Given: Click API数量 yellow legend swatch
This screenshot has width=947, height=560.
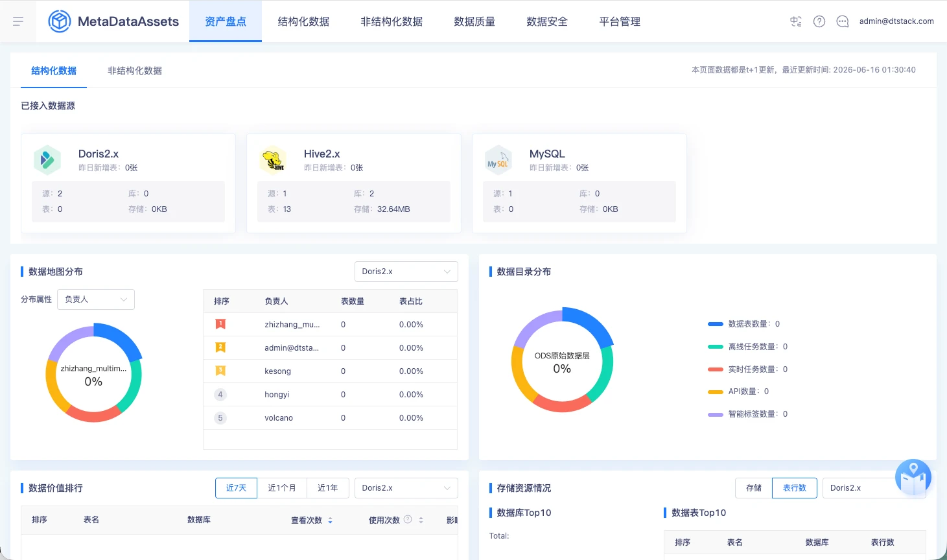Looking at the screenshot, I should (x=716, y=391).
